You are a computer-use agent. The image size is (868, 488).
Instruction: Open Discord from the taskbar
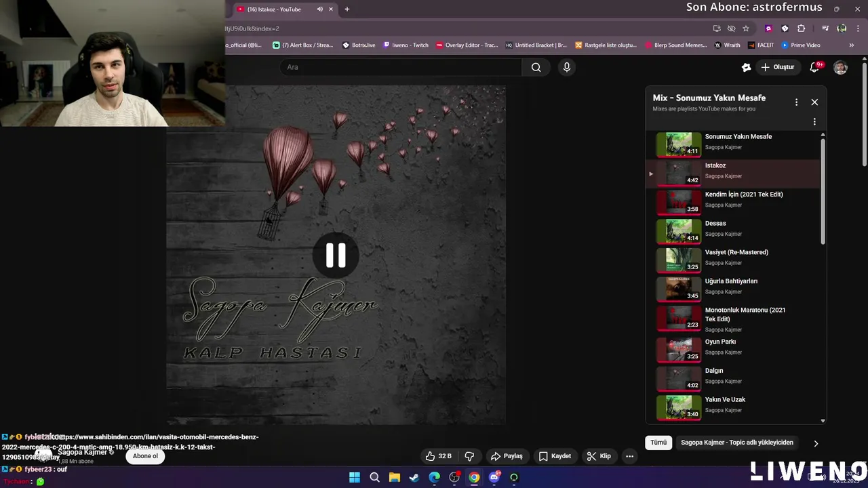(494, 477)
